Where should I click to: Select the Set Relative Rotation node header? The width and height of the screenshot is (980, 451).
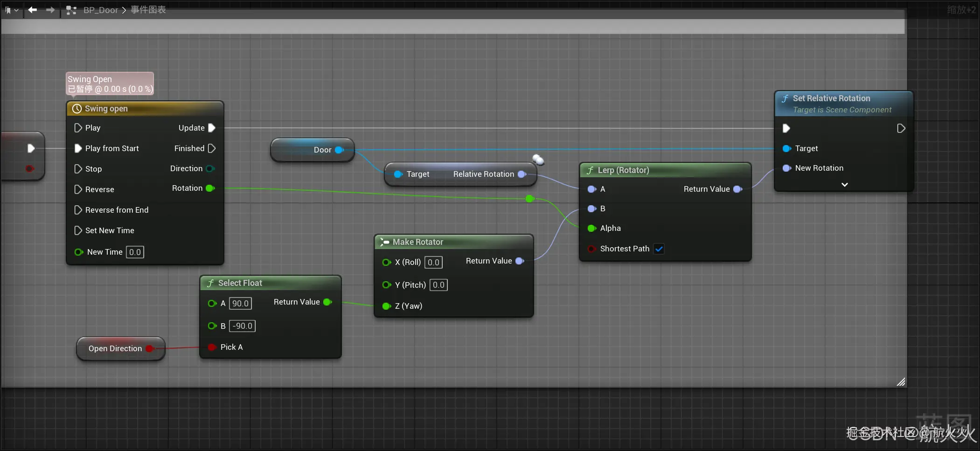[844, 104]
